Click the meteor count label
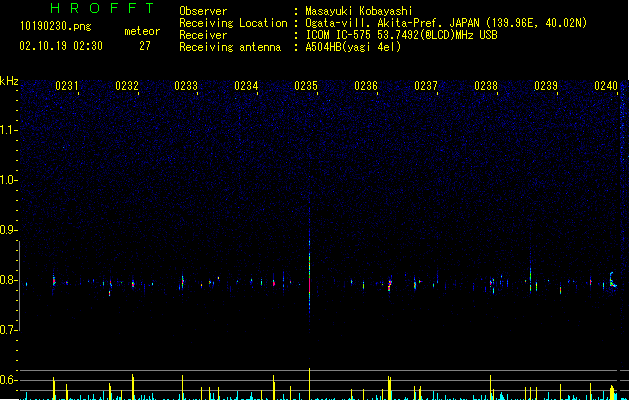 click(x=142, y=31)
